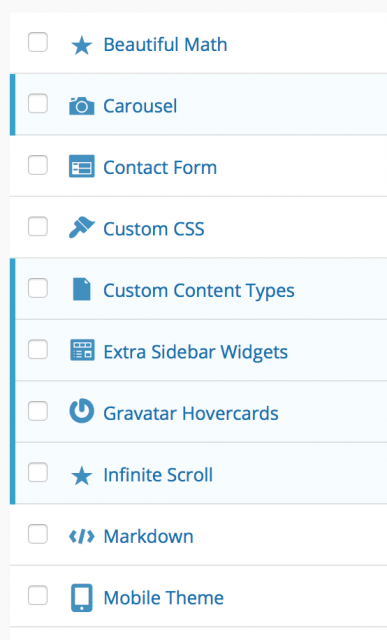
Task: Open the Extra Sidebar Widgets link
Action: point(196,352)
